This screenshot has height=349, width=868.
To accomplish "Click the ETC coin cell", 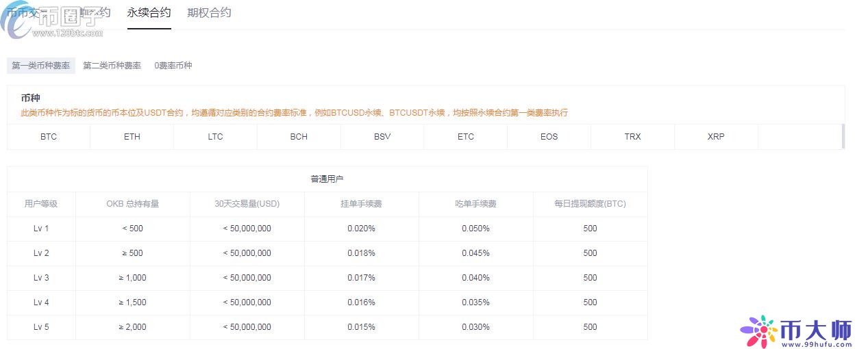I will (466, 137).
